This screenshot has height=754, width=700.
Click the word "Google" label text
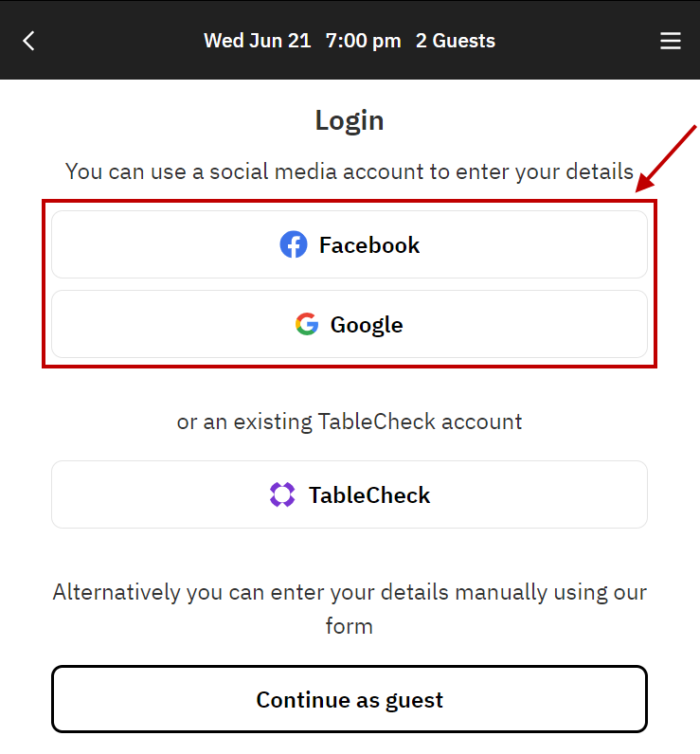point(367,325)
